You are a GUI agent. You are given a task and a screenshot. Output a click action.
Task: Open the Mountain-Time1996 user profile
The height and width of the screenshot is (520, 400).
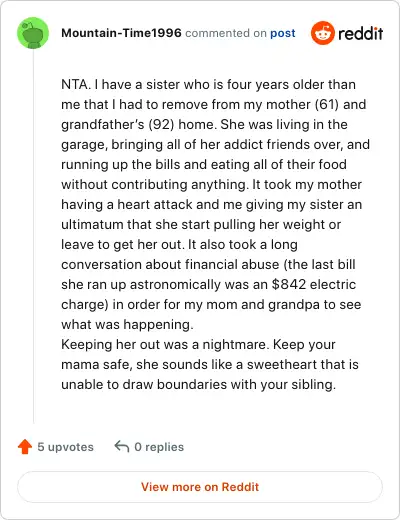pos(121,33)
